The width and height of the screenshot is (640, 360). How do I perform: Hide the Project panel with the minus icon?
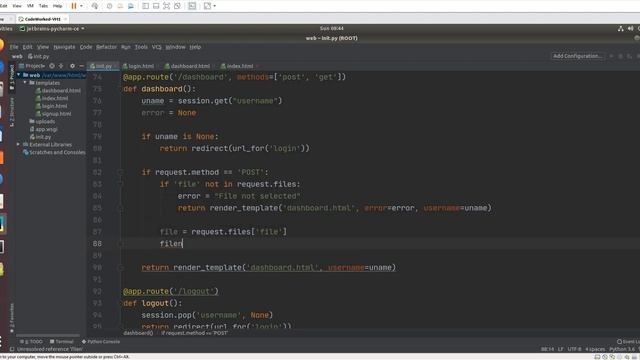[81, 66]
